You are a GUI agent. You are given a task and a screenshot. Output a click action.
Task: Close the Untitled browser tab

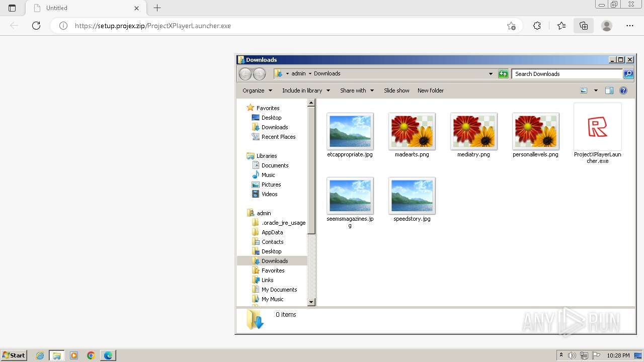137,8
